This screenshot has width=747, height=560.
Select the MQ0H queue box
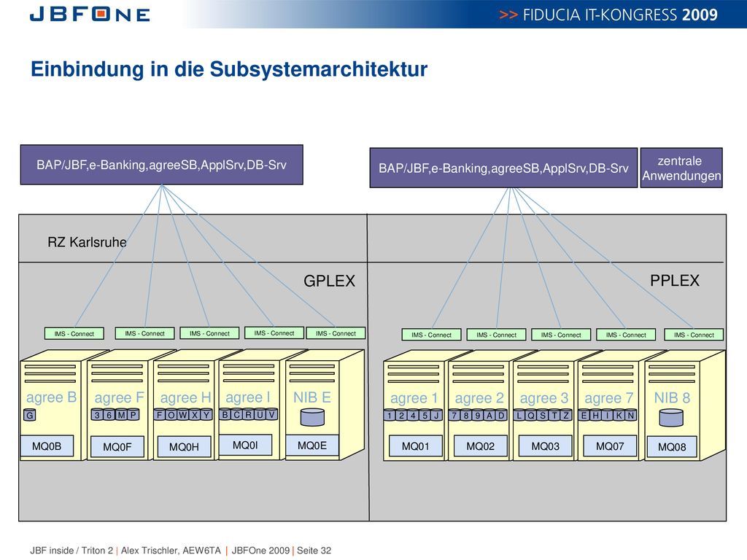[x=184, y=447]
